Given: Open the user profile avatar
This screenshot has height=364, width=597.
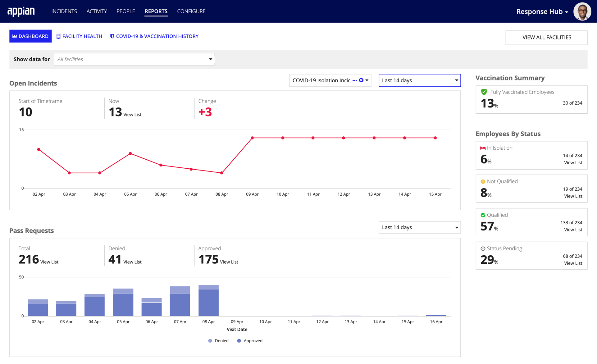Looking at the screenshot, I should [582, 11].
